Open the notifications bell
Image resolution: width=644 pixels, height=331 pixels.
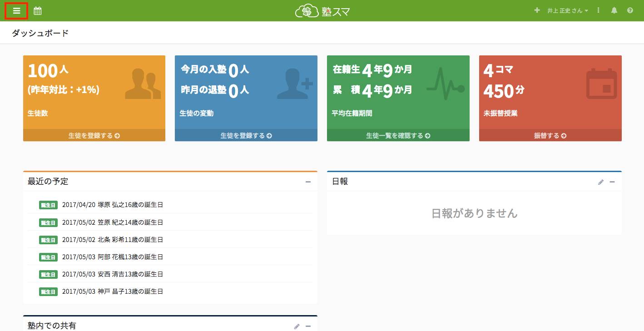[614, 10]
